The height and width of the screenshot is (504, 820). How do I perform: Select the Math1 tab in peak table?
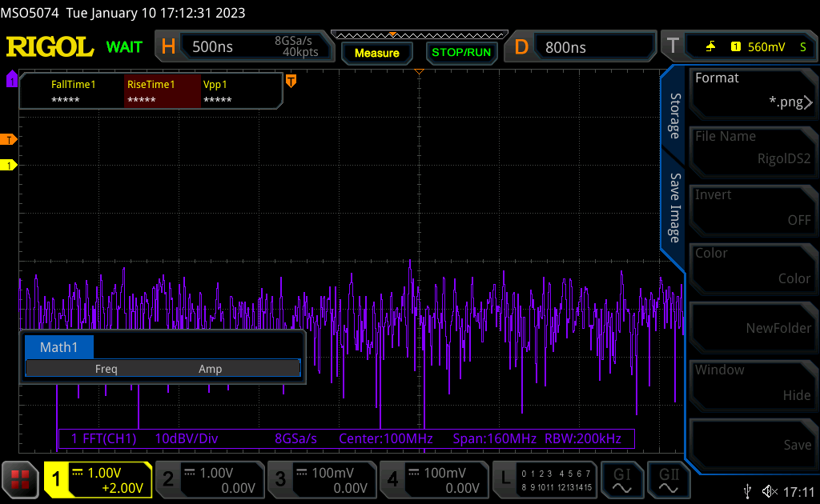(x=59, y=347)
